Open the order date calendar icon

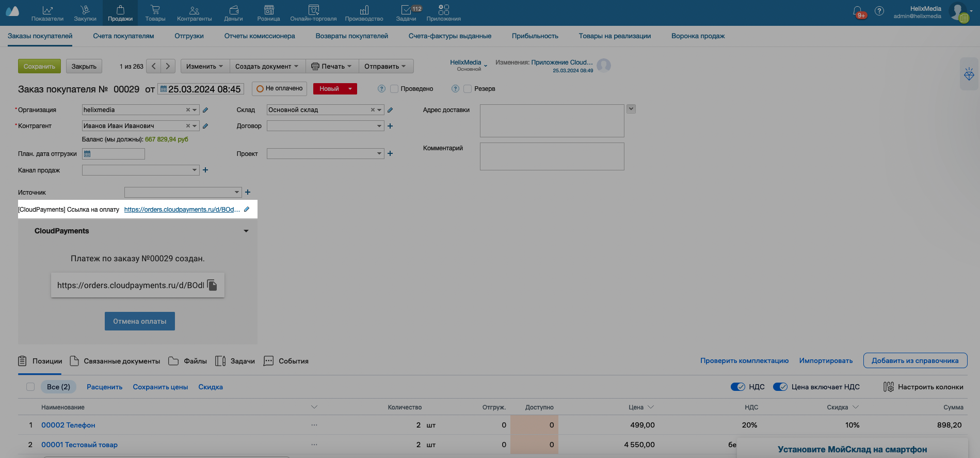pos(163,89)
